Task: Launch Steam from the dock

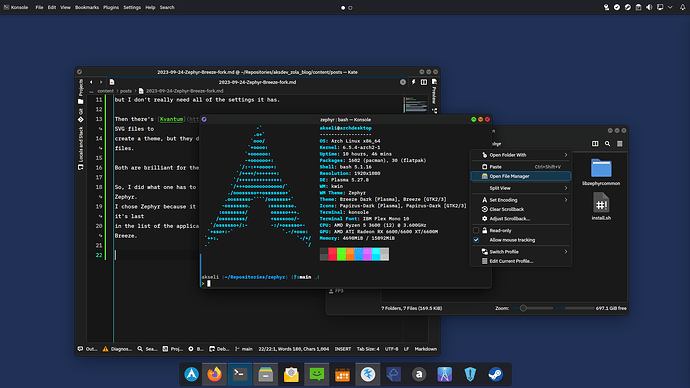Action: point(495,374)
